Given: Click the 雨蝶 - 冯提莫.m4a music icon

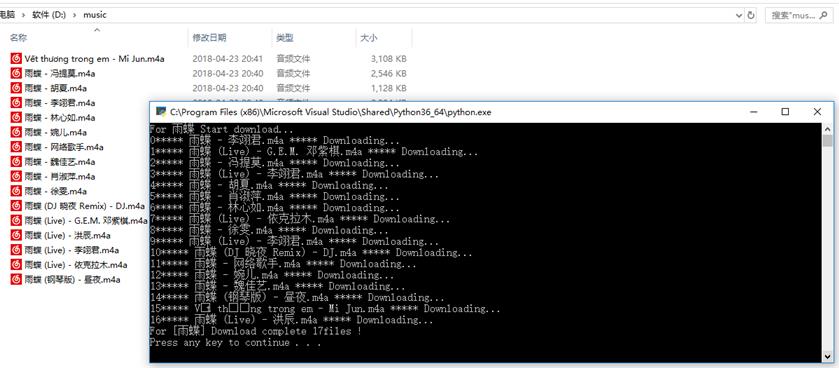Looking at the screenshot, I should (17, 73).
